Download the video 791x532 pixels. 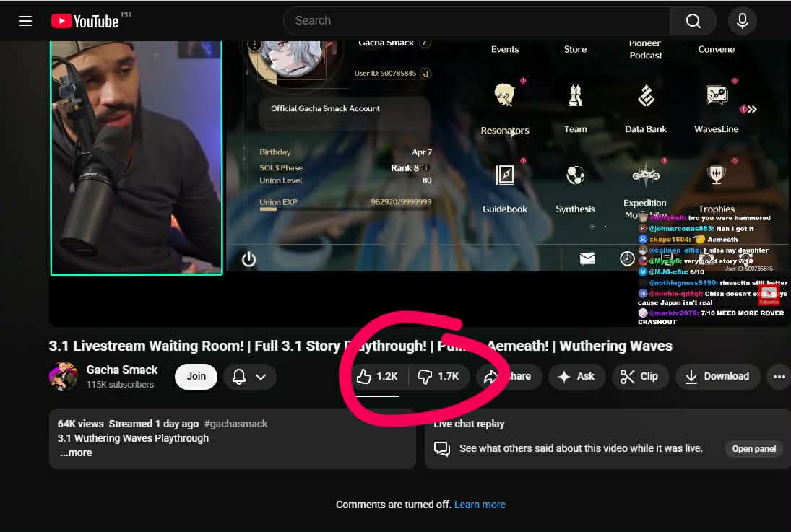pyautogui.click(x=717, y=376)
